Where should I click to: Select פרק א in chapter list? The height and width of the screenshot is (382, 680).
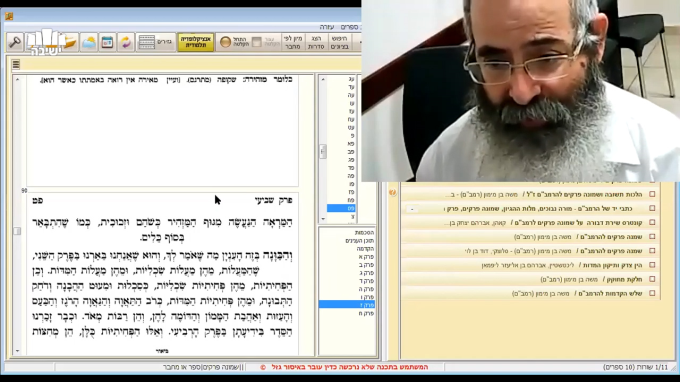[366, 257]
